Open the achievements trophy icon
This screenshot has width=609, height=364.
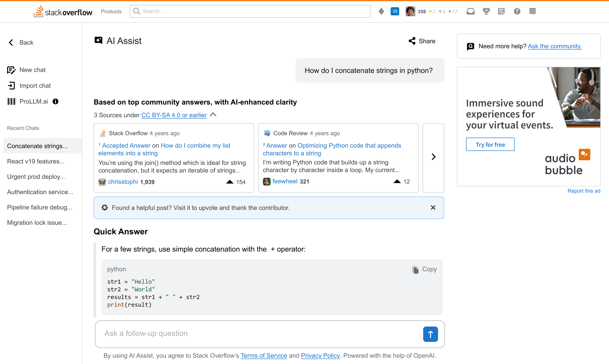[486, 11]
